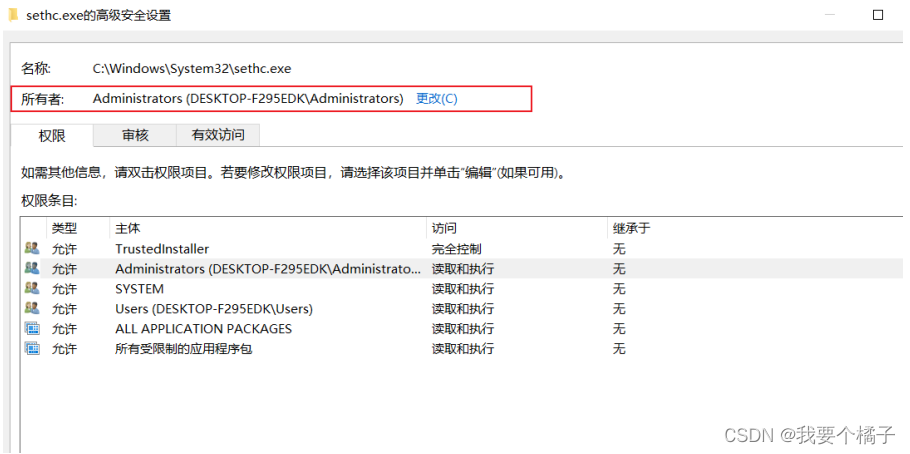910x454 pixels.
Task: Click the ALL APPLICATION PACKAGES package icon
Action: (32, 328)
